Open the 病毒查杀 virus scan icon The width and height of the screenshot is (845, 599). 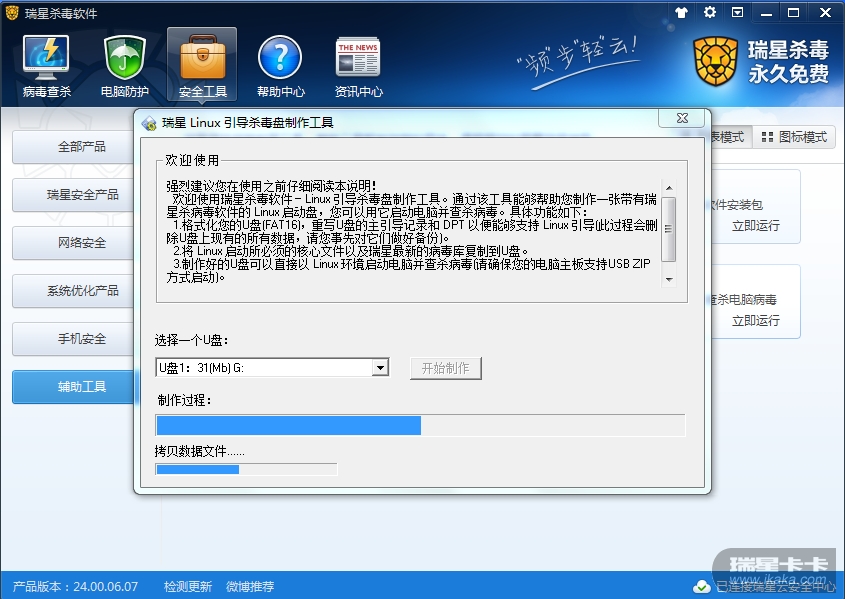click(46, 66)
